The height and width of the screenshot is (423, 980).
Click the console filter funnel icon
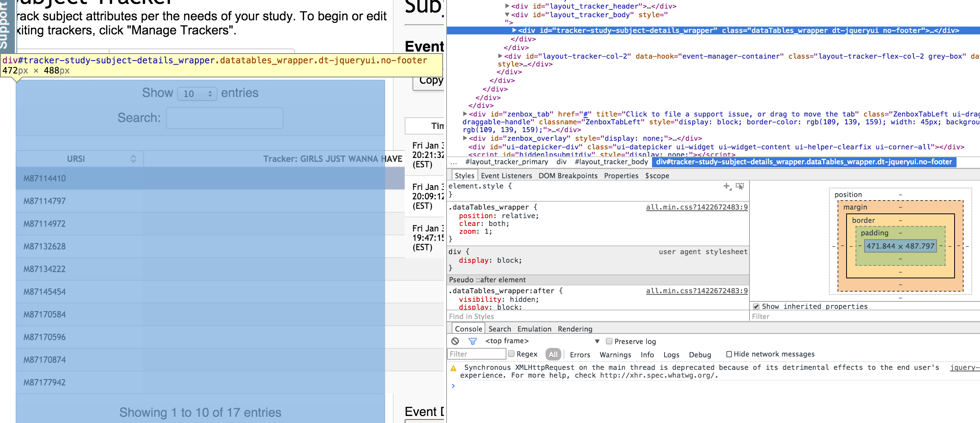click(x=473, y=341)
